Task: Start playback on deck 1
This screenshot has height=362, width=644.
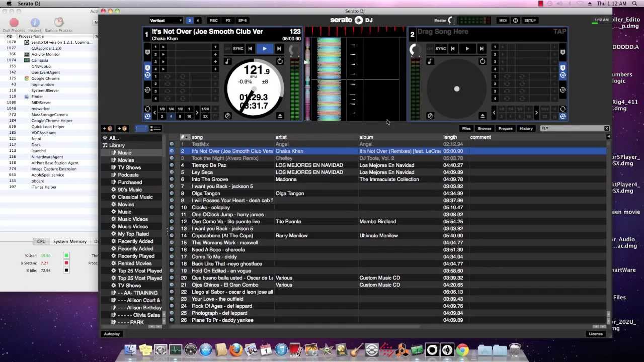Action: coord(264,49)
